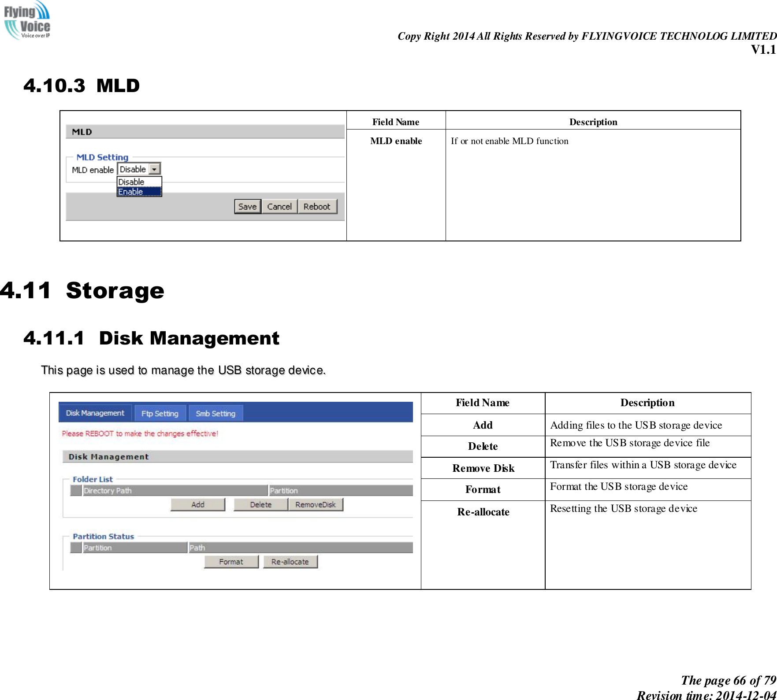Screen dimensions: 777x700
Task: Click the Cancel button in MLD panel
Action: click(279, 207)
